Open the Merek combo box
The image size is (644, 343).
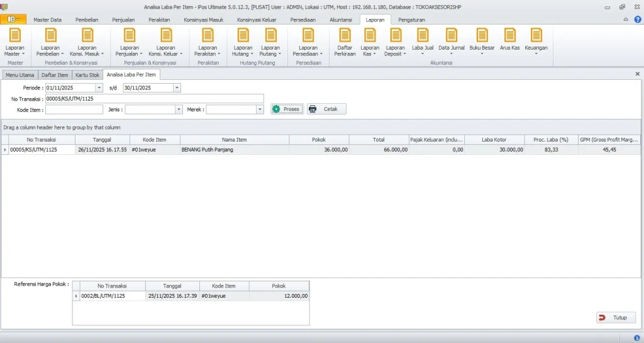pos(259,110)
